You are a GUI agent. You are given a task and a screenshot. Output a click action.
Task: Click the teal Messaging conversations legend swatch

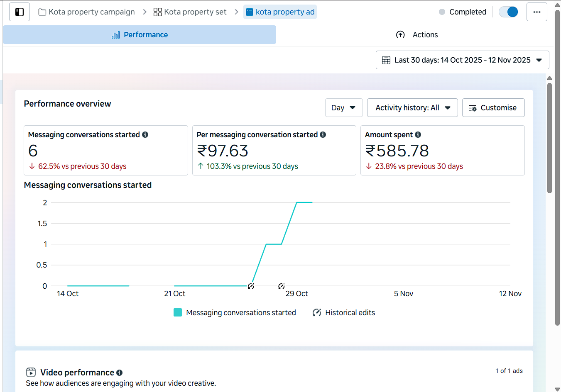pos(178,313)
